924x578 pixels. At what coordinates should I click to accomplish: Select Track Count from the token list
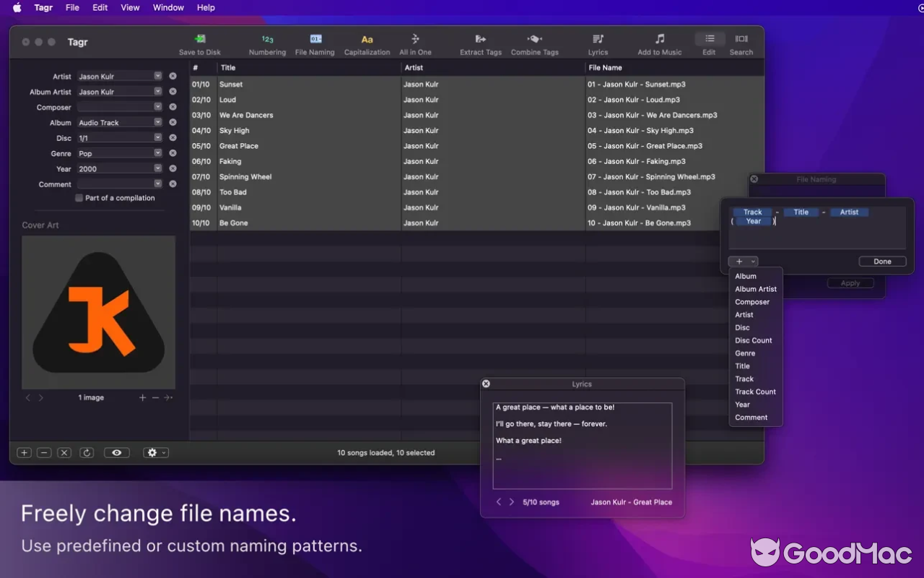pyautogui.click(x=755, y=392)
